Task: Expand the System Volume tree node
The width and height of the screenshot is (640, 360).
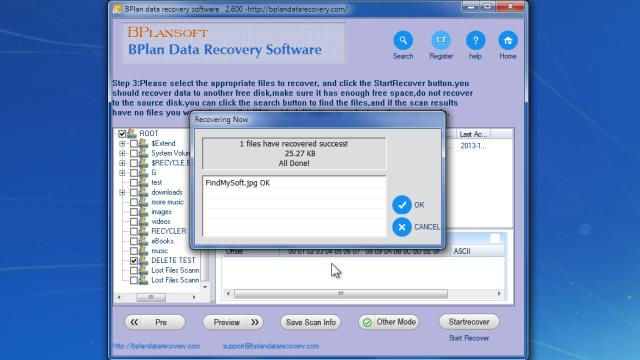Action: (x=122, y=153)
